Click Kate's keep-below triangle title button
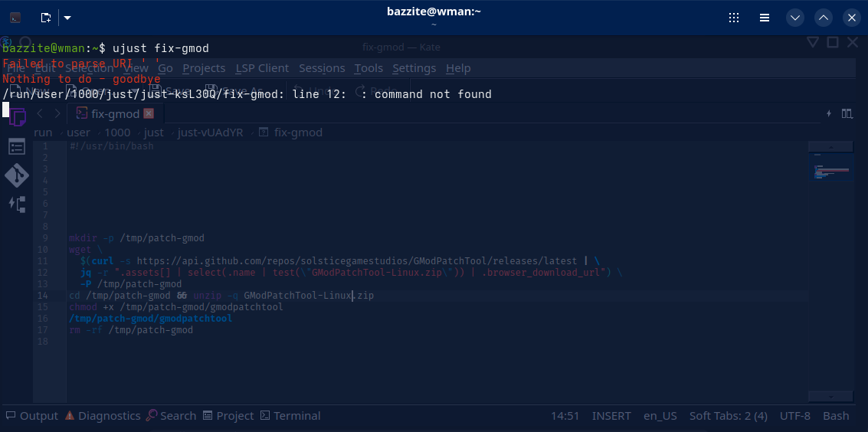Viewport: 868px width, 432px height. [x=813, y=42]
